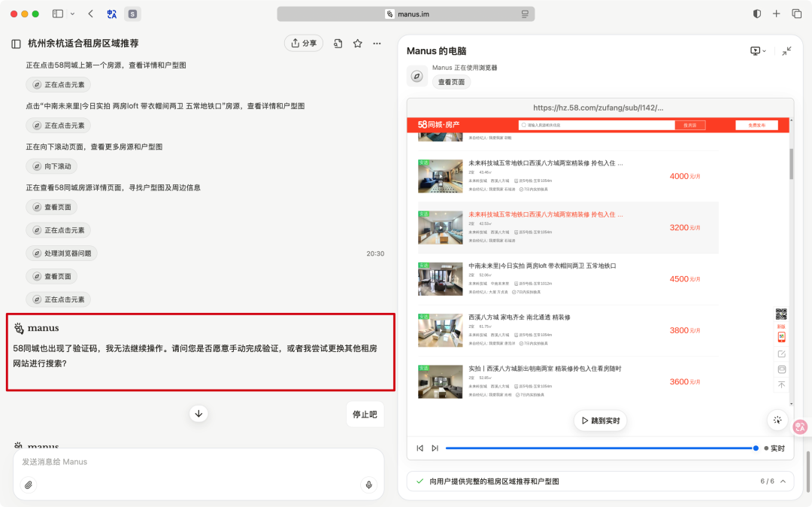Open thumbnail of the 4500元/月 listing
The image size is (812, 507).
(440, 278)
